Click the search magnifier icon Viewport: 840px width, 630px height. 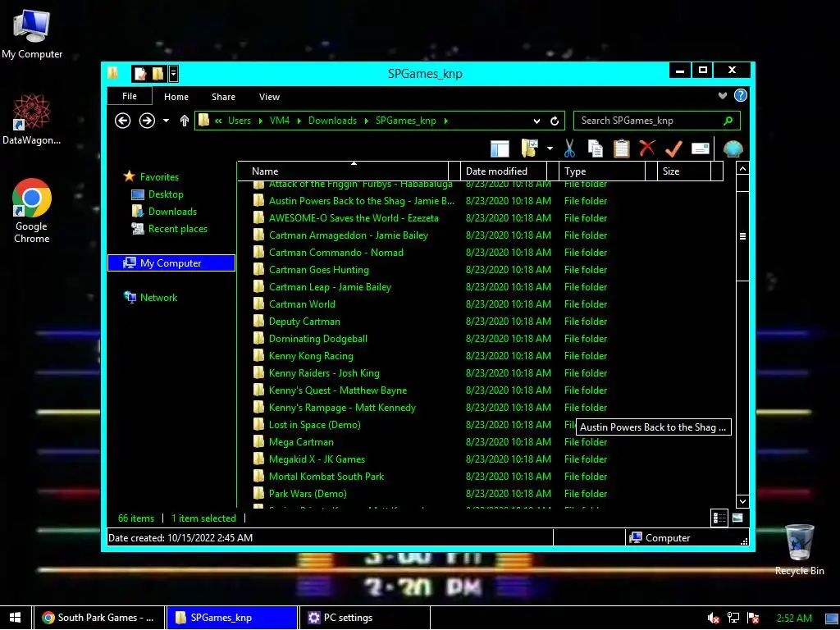point(728,121)
